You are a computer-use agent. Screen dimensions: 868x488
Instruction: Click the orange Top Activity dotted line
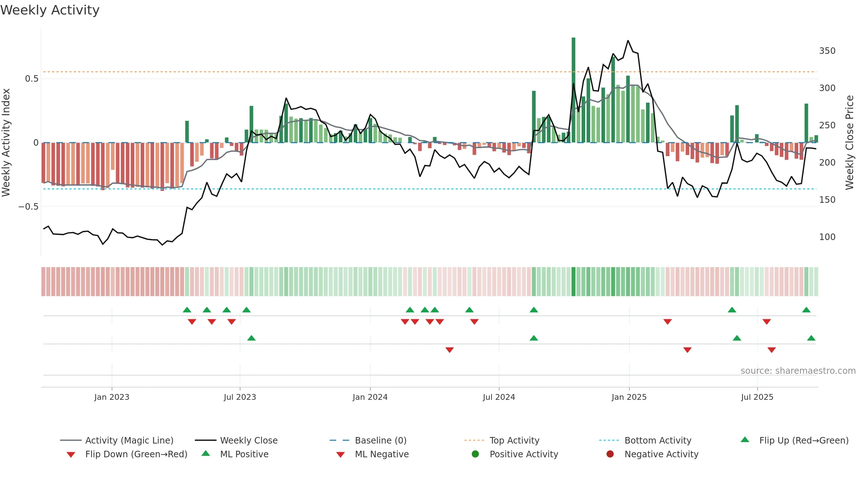[430, 72]
